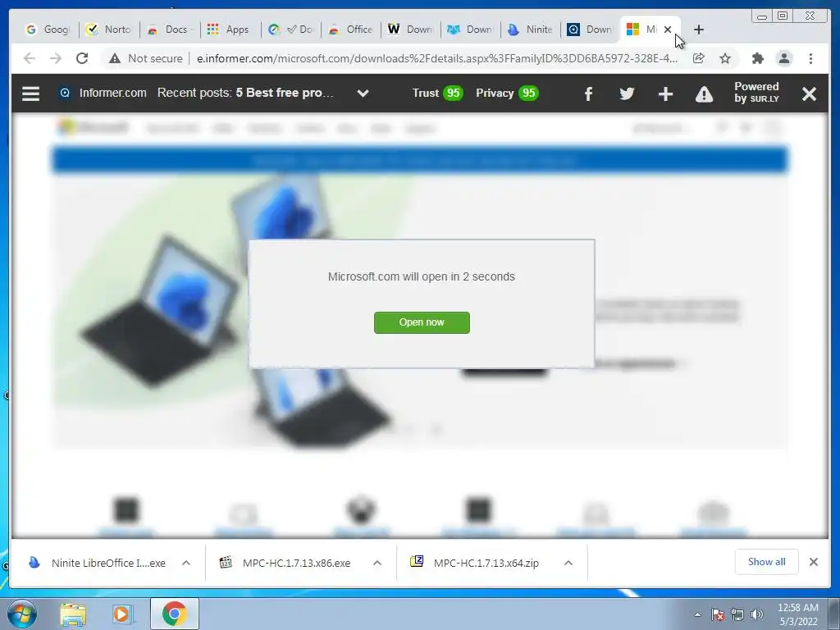Expand options for MPC-HC x64 zip download
Image resolution: width=840 pixels, height=630 pixels.
click(568, 563)
